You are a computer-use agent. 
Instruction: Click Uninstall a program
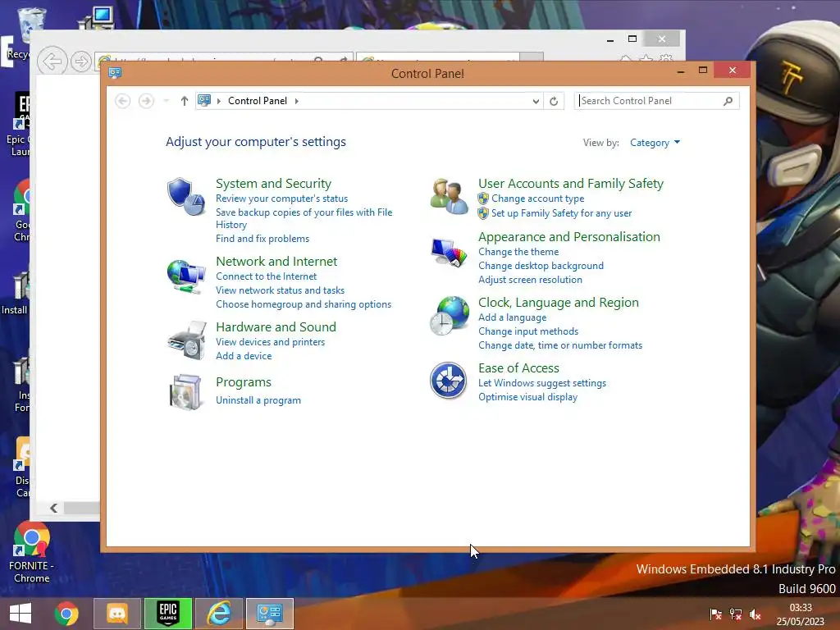(258, 400)
